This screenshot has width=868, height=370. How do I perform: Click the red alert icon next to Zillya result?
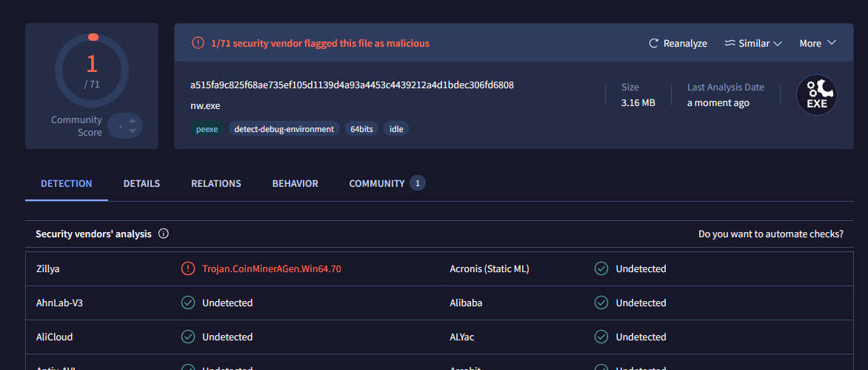pos(188,268)
